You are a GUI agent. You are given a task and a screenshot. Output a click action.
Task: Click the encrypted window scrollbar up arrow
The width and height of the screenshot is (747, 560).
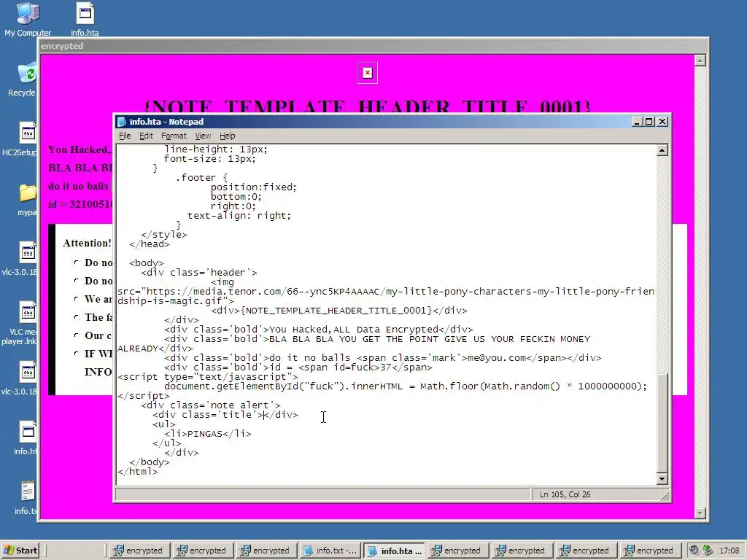[700, 61]
